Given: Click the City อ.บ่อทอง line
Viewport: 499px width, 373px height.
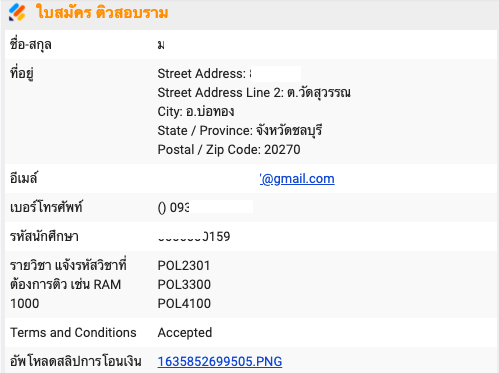Looking at the screenshot, I should click(196, 111).
